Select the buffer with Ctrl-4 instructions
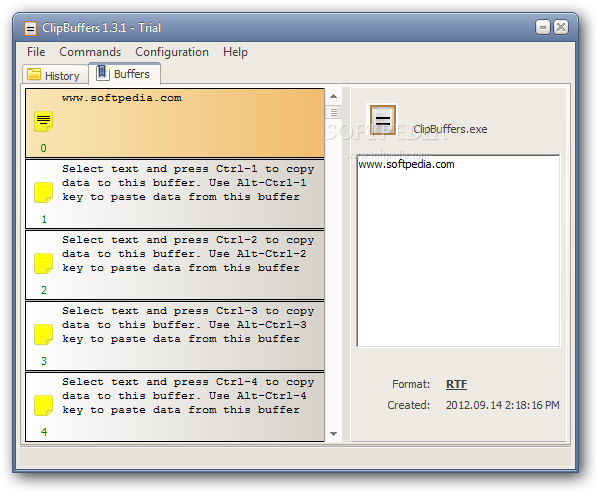599x493 pixels. [175, 407]
